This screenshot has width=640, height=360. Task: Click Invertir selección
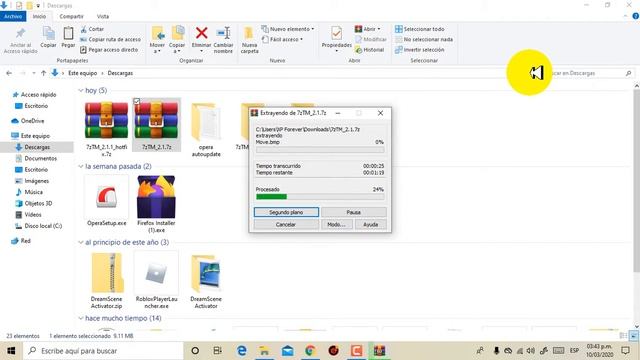[x=420, y=49]
